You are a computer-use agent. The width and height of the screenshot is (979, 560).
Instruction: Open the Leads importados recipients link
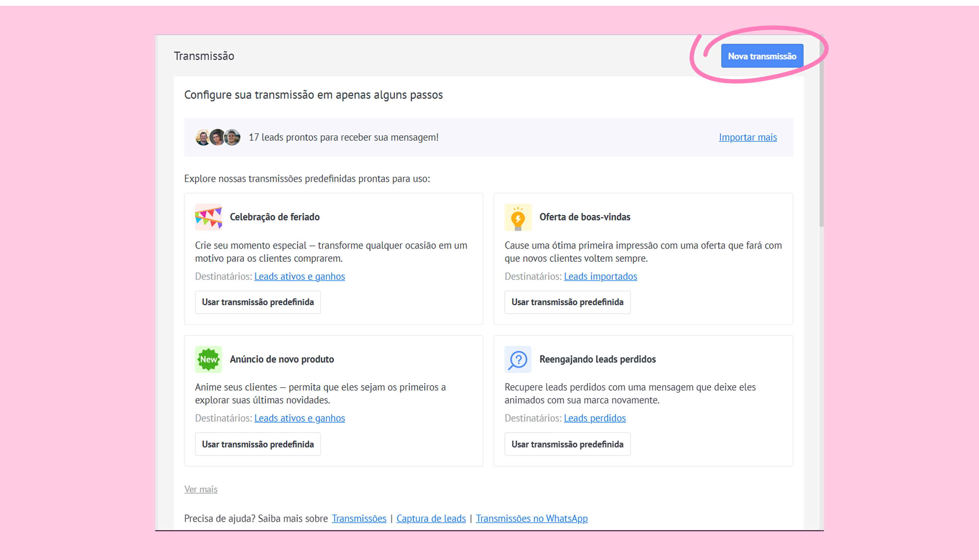(600, 276)
